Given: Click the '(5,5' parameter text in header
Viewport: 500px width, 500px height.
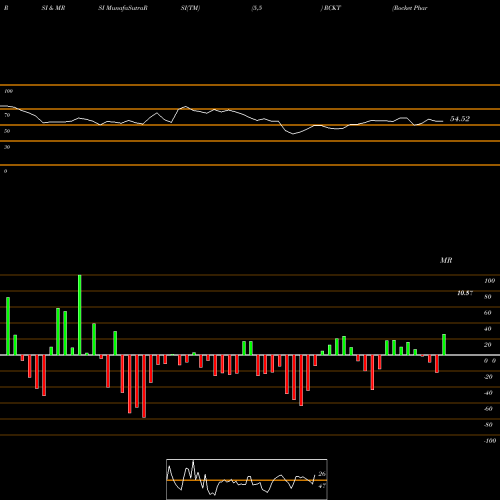Looking at the screenshot, I should [257, 8].
